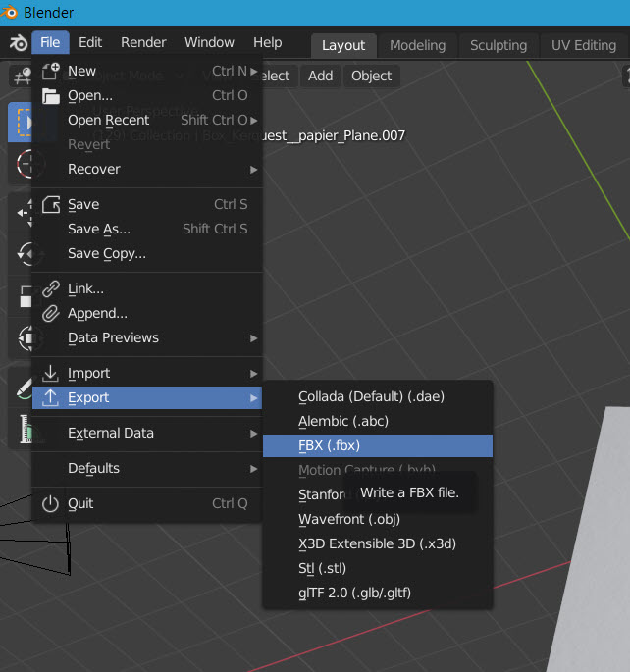Image resolution: width=630 pixels, height=672 pixels.
Task: Switch to the Modeling workspace tab
Action: 417,45
